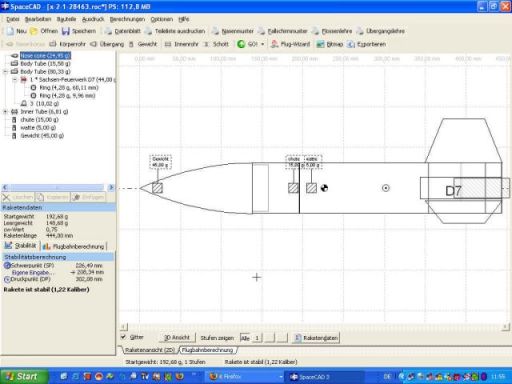Screen dimensions: 512x384
Task: Open the Datenblatt toolbar item
Action: click(x=123, y=31)
